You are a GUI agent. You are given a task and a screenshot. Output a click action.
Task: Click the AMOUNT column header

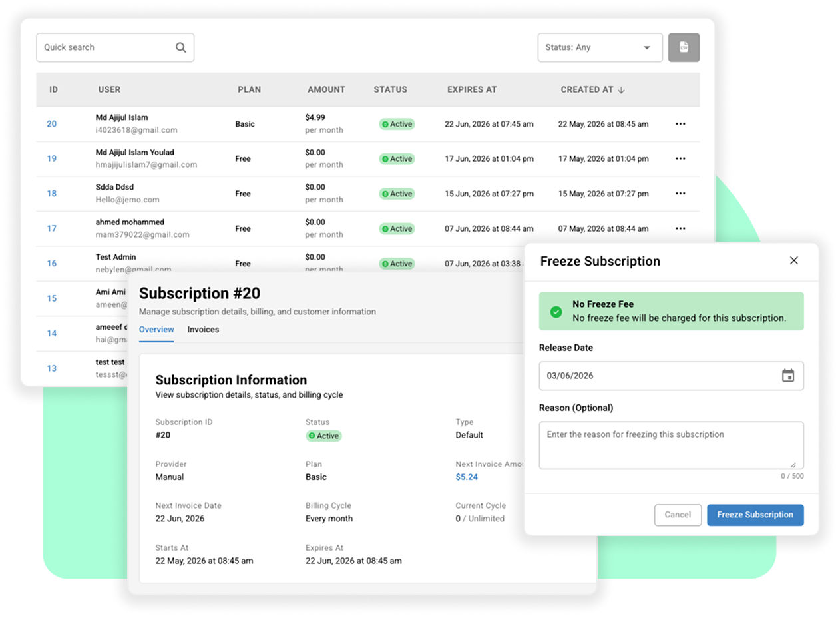click(x=326, y=89)
